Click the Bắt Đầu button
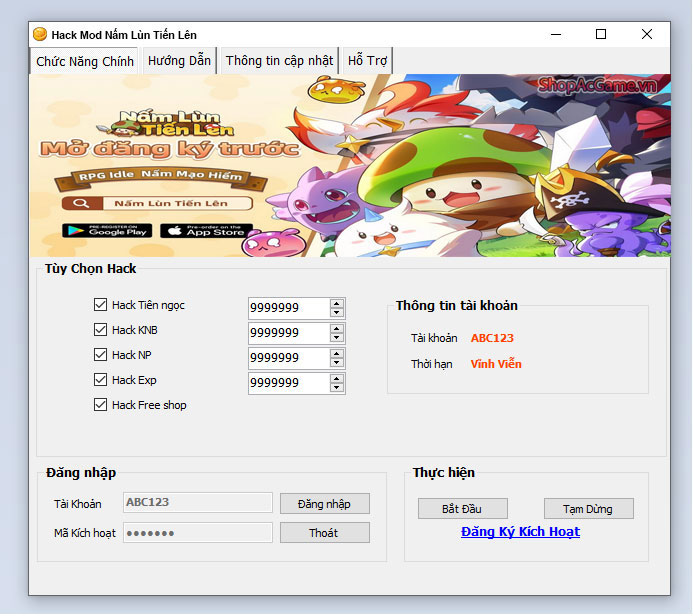Screen dimensions: 693x616 (462, 509)
